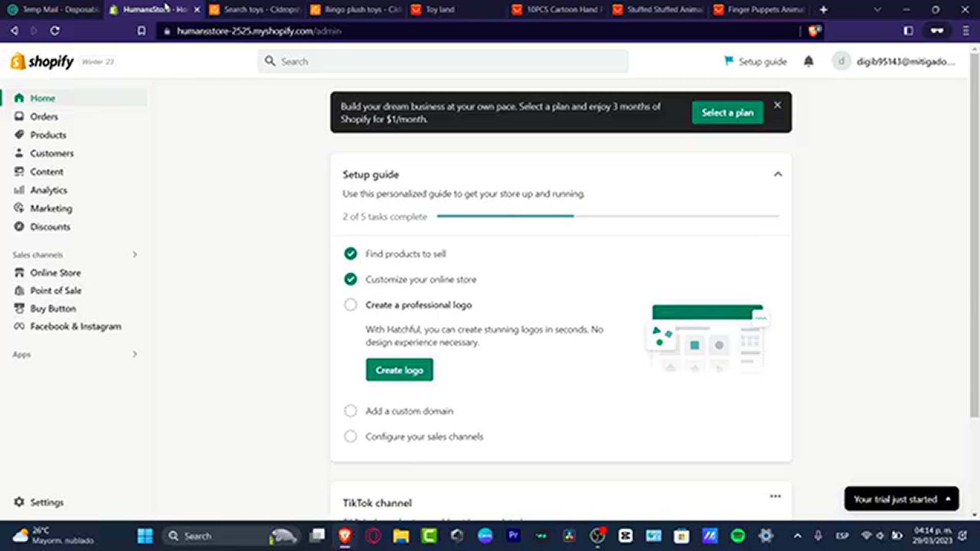Viewport: 980px width, 551px height.
Task: Open weather widget in taskbar
Action: pyautogui.click(x=54, y=535)
